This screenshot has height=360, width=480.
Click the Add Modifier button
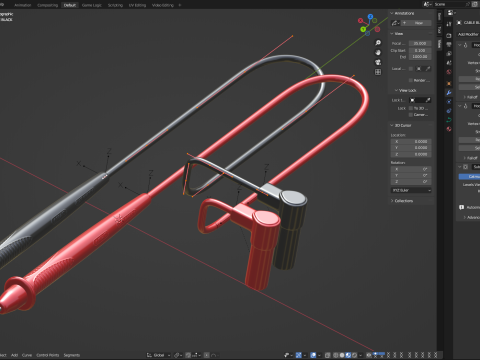click(x=469, y=34)
